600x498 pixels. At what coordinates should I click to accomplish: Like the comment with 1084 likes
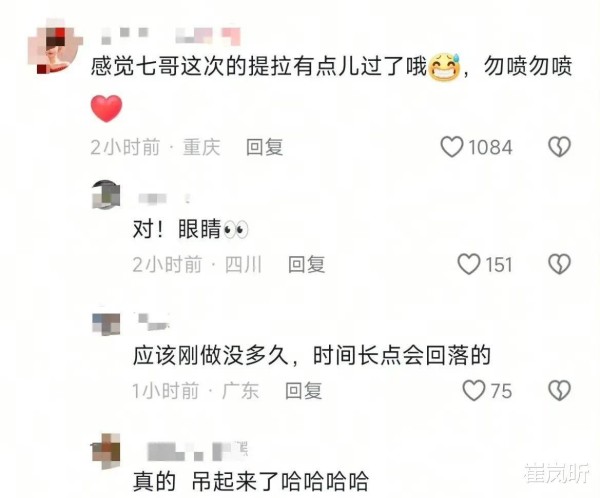coord(452,147)
